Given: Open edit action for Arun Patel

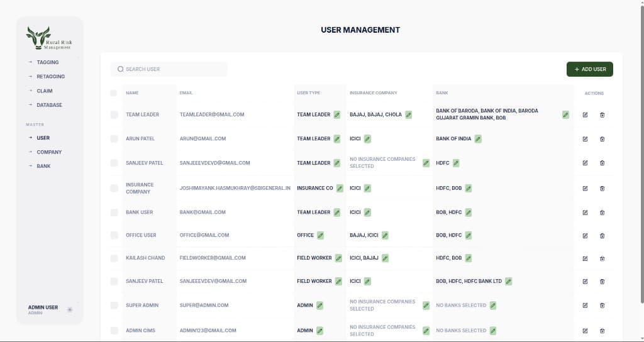Looking at the screenshot, I should tap(585, 139).
